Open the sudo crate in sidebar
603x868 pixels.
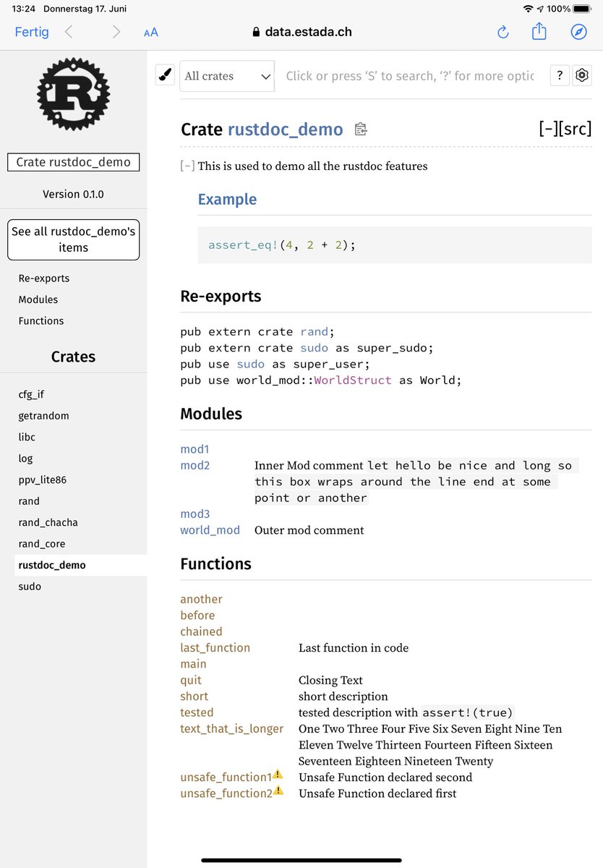click(x=30, y=587)
